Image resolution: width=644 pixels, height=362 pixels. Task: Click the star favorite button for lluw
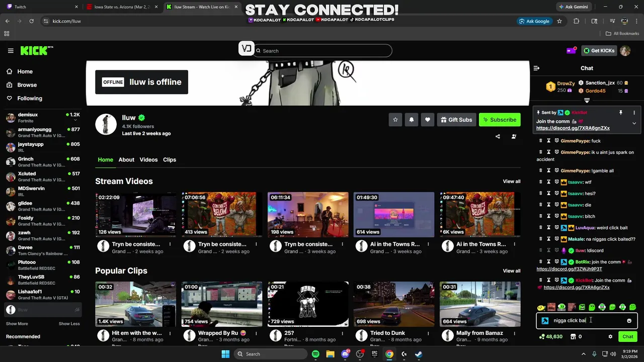395,120
